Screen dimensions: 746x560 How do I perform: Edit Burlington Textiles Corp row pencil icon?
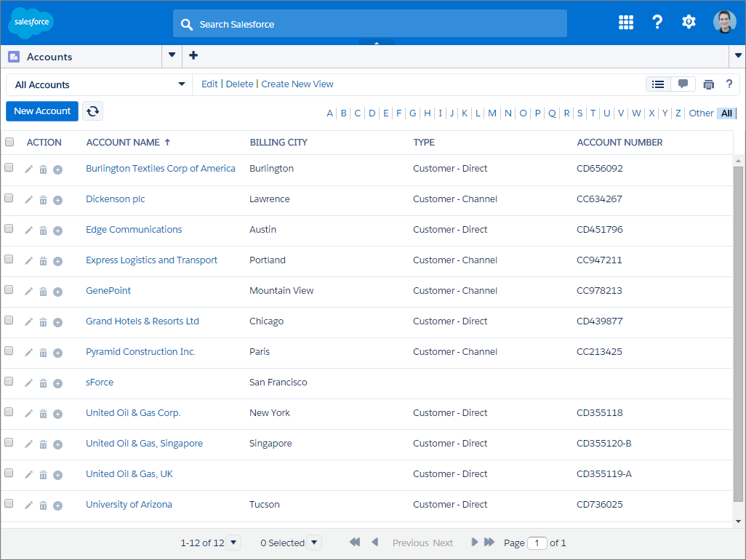point(28,169)
